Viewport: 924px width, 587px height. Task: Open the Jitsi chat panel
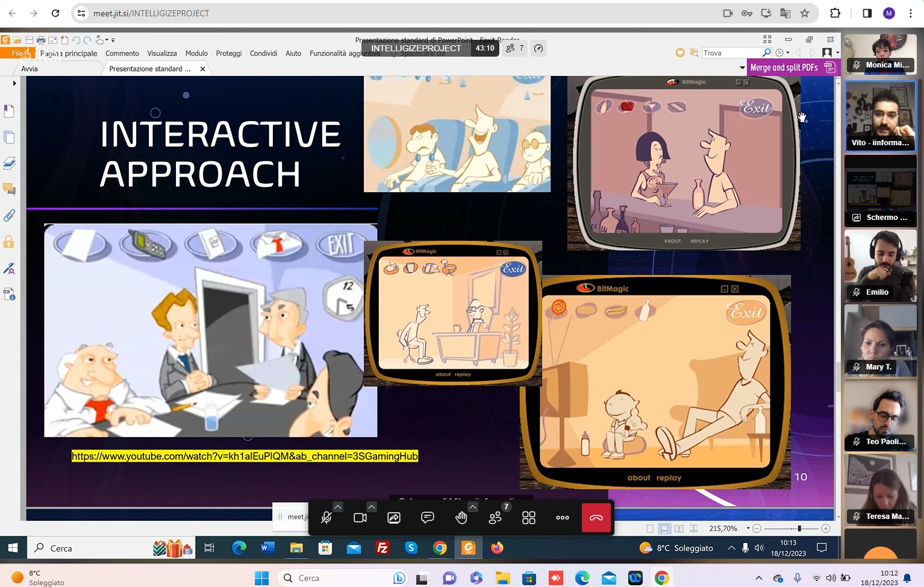click(x=428, y=518)
